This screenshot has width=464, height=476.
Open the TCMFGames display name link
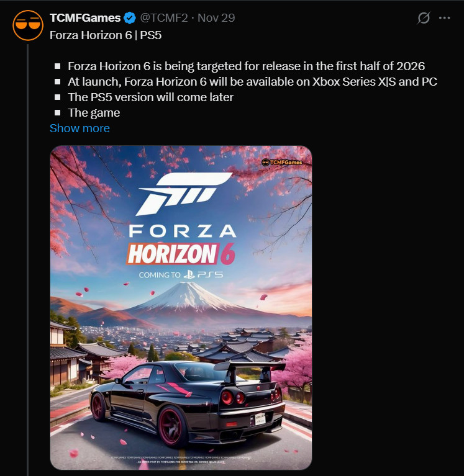85,18
